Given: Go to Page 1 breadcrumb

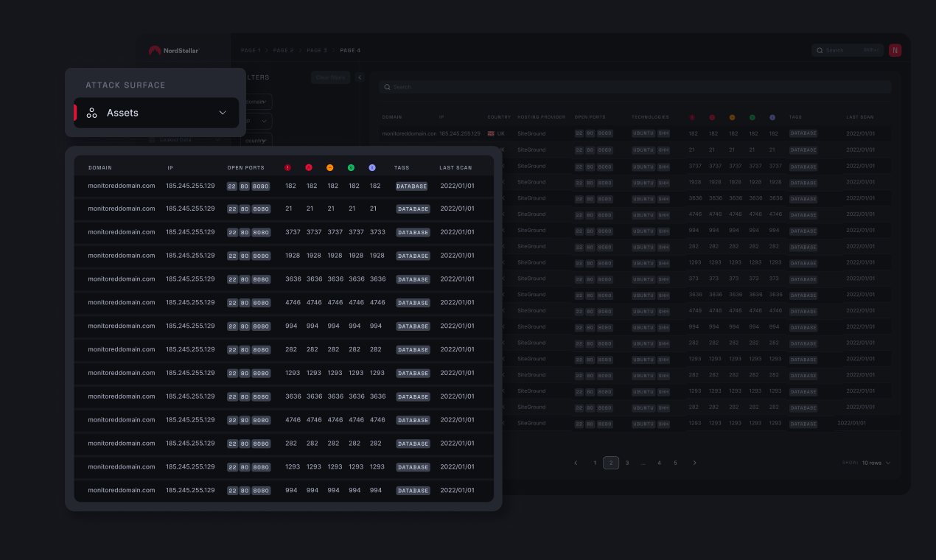Looking at the screenshot, I should click(251, 50).
